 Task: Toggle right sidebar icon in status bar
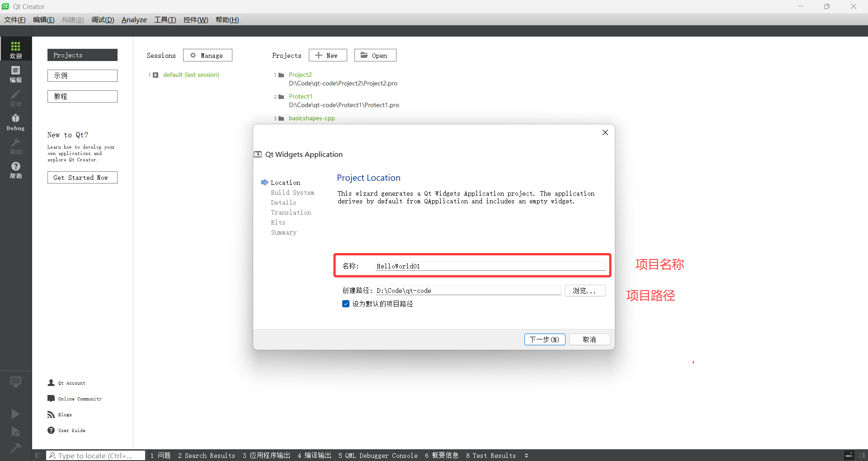click(863, 456)
